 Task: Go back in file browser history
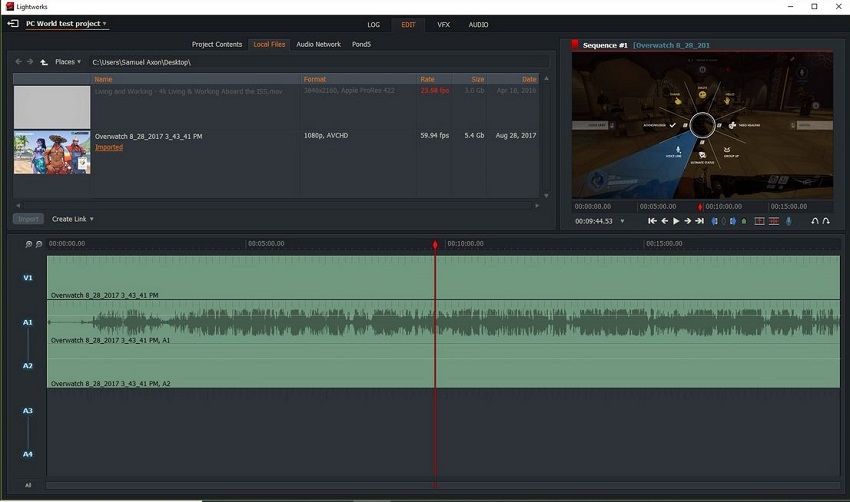(18, 62)
